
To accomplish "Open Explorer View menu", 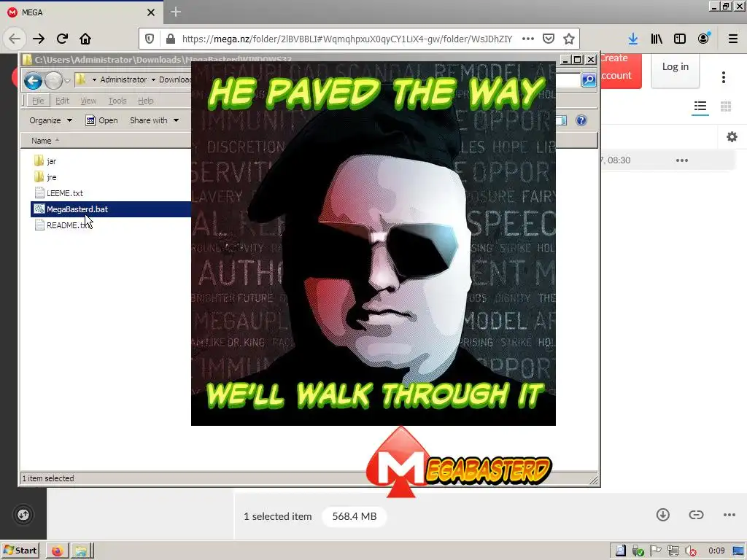I will pos(88,101).
